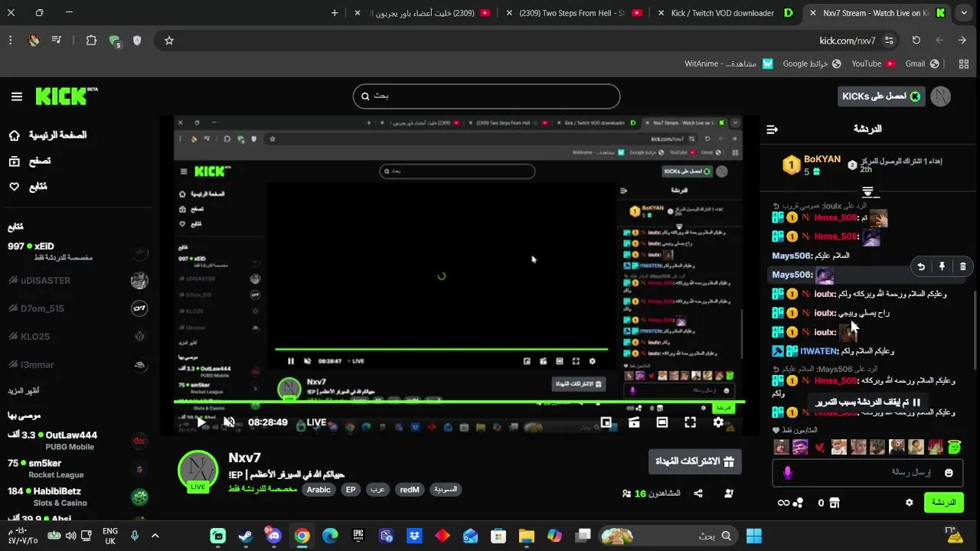Open the Windows Start button

pos(754,536)
